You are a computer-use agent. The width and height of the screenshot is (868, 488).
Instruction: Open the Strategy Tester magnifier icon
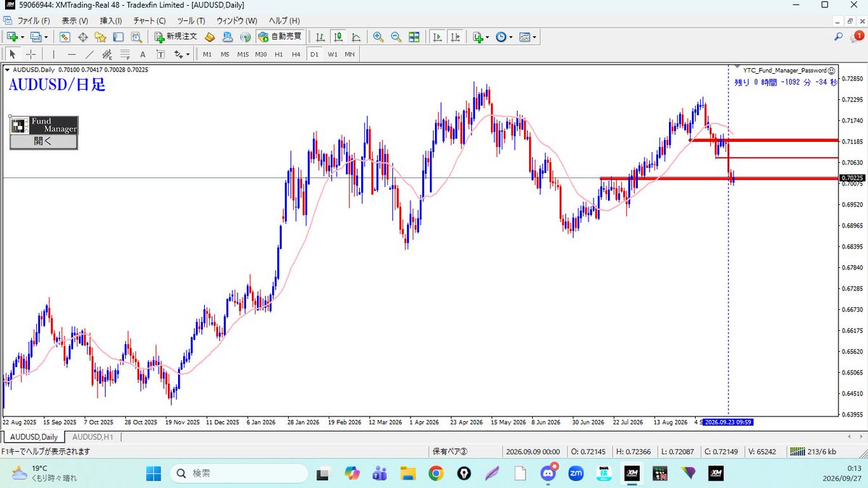[x=136, y=37]
